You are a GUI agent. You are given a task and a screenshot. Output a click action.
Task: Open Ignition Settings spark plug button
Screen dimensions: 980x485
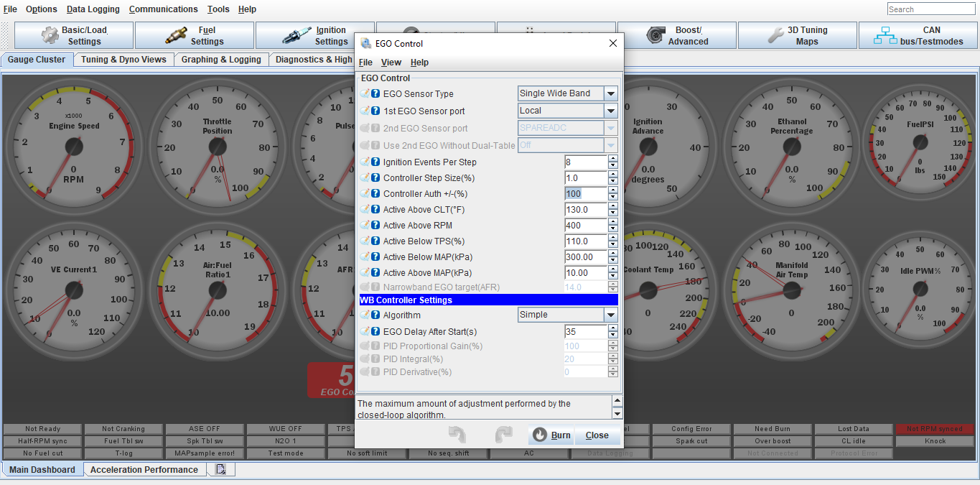pyautogui.click(x=314, y=35)
